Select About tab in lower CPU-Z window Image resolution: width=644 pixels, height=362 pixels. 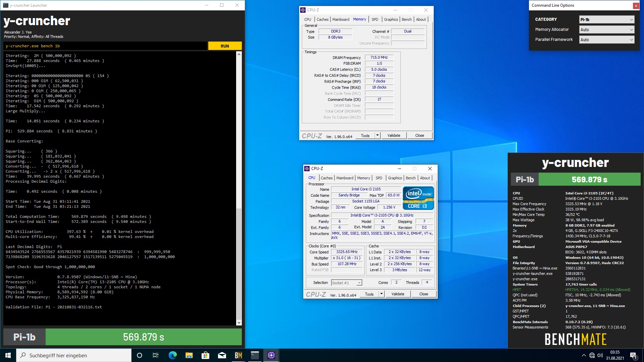coord(425,178)
